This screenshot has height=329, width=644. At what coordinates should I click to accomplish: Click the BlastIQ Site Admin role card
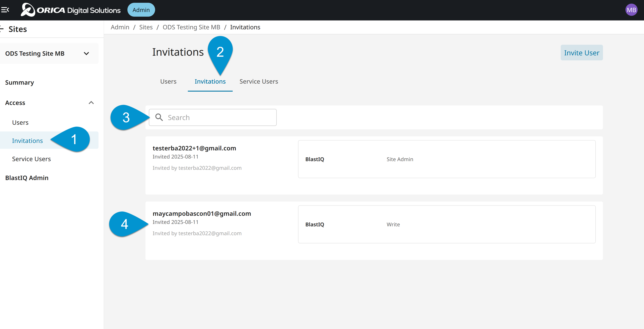pos(447,159)
